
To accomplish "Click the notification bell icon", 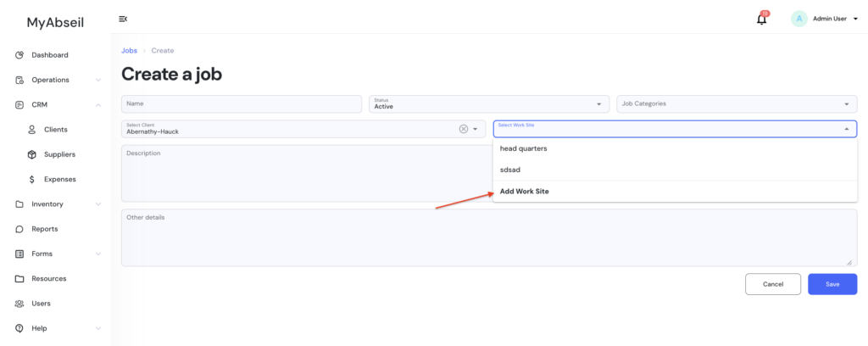I will pyautogui.click(x=761, y=19).
